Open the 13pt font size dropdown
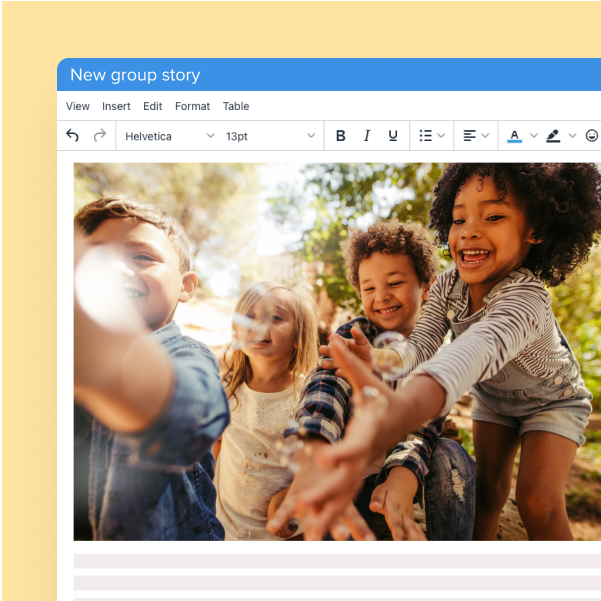Image resolution: width=601 pixels, height=601 pixels. [x=270, y=136]
